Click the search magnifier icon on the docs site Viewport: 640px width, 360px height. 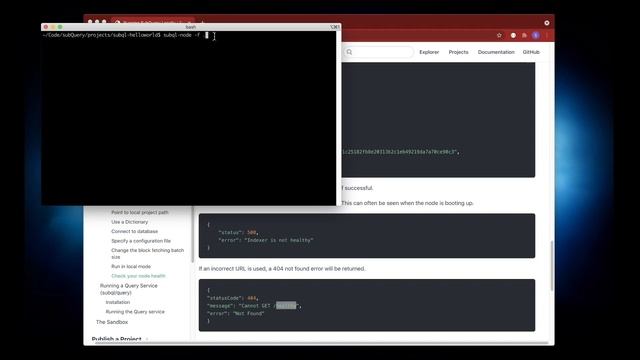[x=349, y=52]
